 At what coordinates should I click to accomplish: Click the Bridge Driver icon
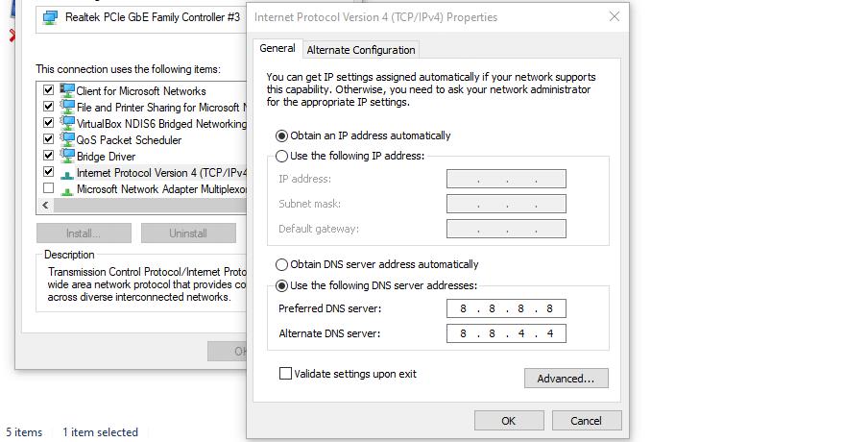click(x=67, y=156)
